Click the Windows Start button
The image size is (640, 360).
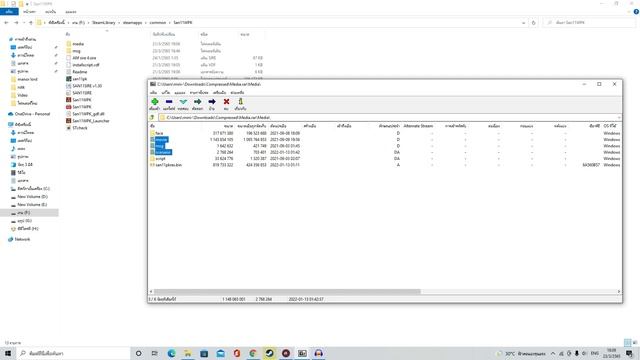[x=8, y=353]
